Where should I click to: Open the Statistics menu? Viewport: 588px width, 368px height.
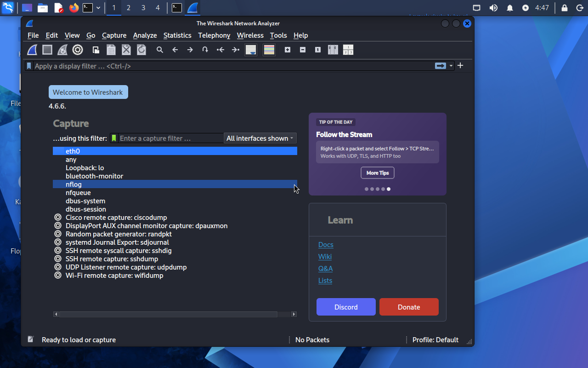[177, 35]
